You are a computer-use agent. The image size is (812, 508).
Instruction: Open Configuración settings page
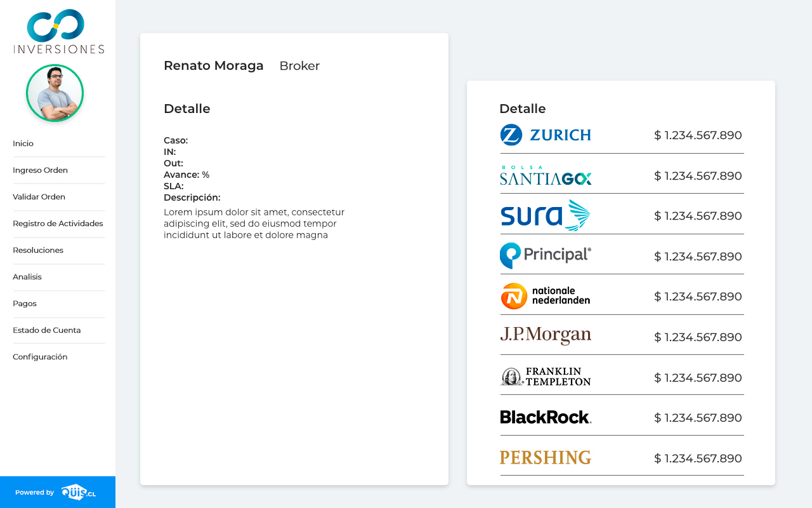coord(40,357)
